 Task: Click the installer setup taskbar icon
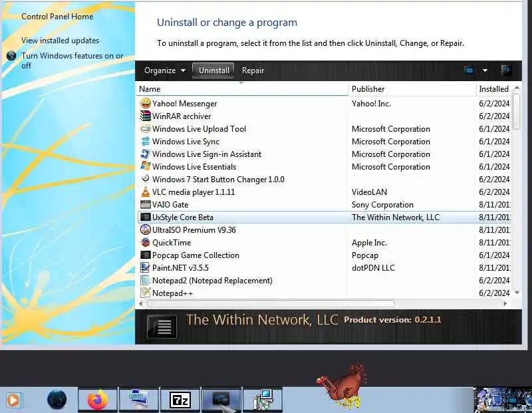[x=263, y=400]
